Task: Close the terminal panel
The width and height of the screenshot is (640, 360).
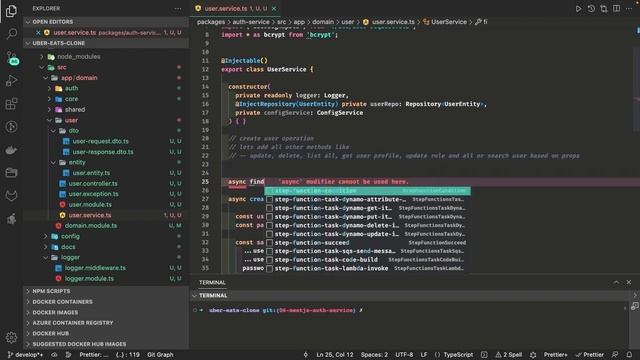Action: coord(629,282)
